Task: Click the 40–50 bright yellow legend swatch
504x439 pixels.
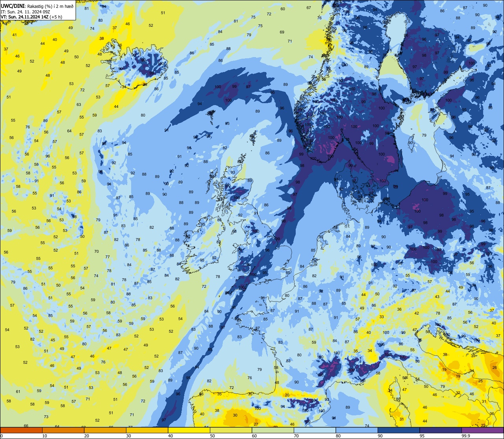Action: [x=189, y=430]
